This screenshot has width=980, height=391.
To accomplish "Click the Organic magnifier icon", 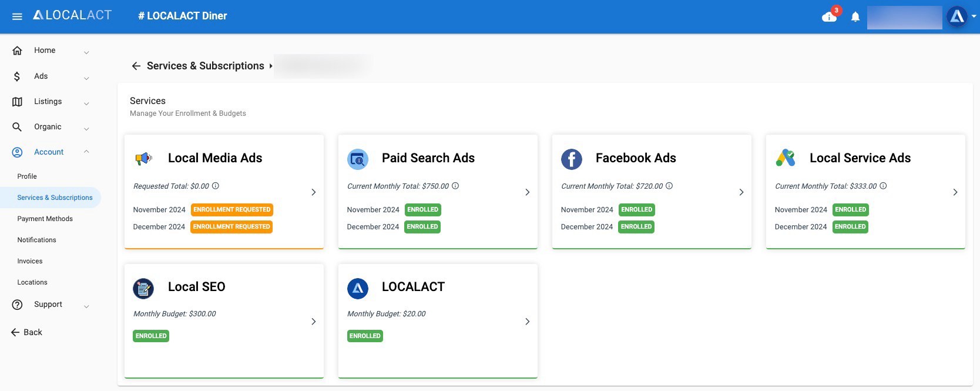I will pos(17,127).
